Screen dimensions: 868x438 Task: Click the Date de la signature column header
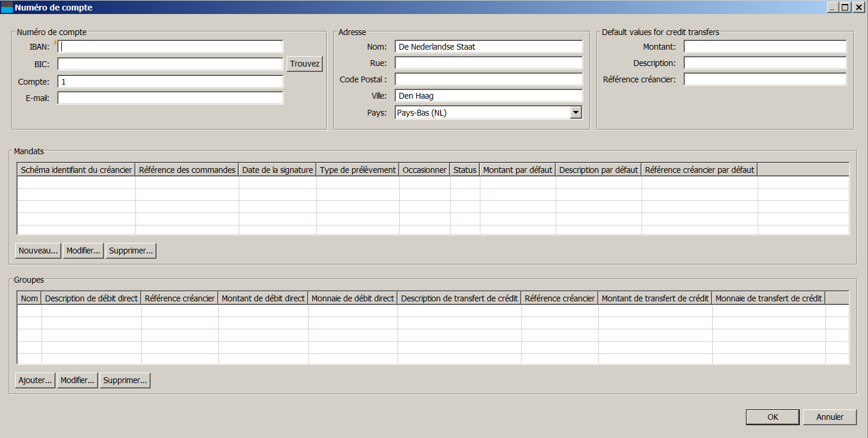coord(277,170)
